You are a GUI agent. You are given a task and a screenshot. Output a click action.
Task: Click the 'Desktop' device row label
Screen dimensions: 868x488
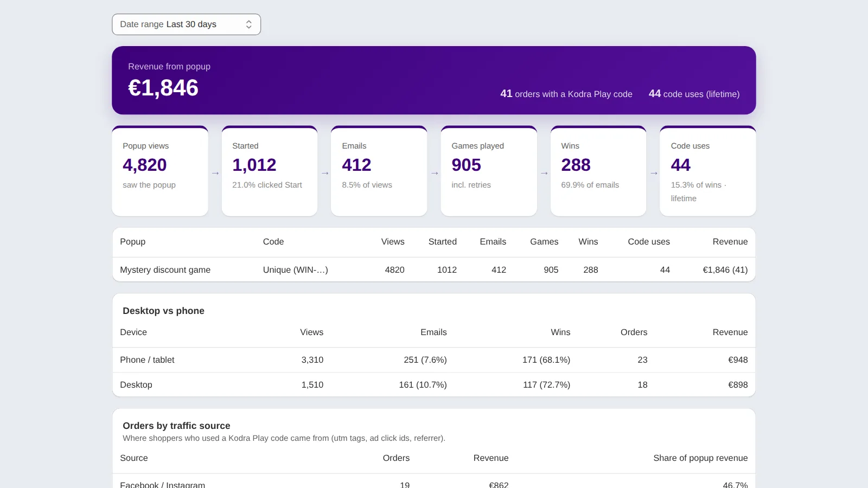click(136, 385)
